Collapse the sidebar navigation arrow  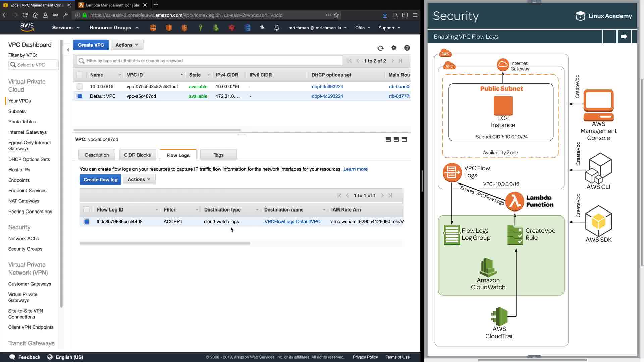pos(68,50)
